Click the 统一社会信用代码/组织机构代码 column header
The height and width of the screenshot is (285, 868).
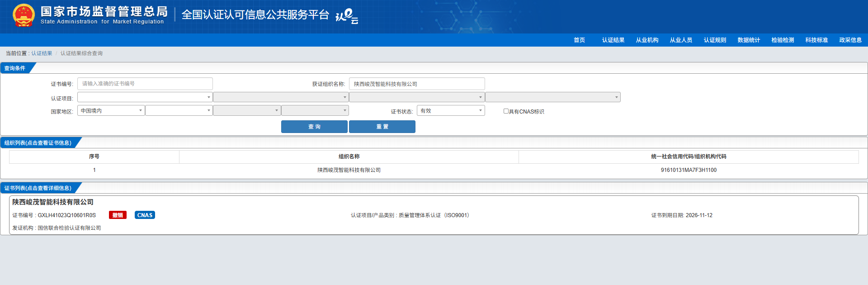[x=689, y=157]
